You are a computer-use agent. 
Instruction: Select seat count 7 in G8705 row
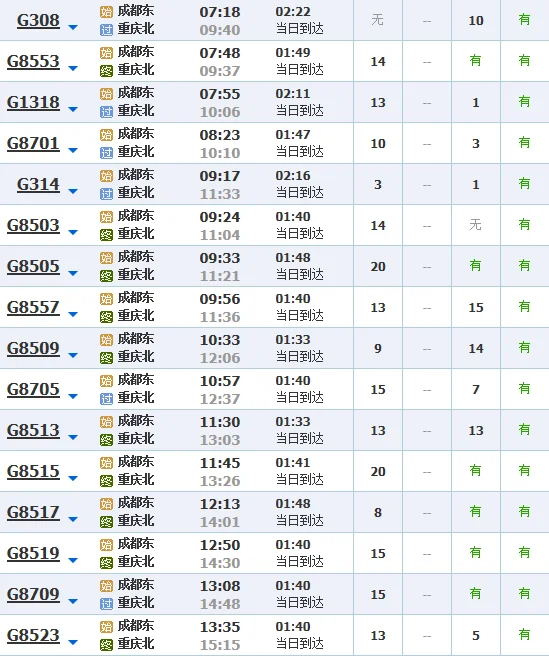point(476,390)
